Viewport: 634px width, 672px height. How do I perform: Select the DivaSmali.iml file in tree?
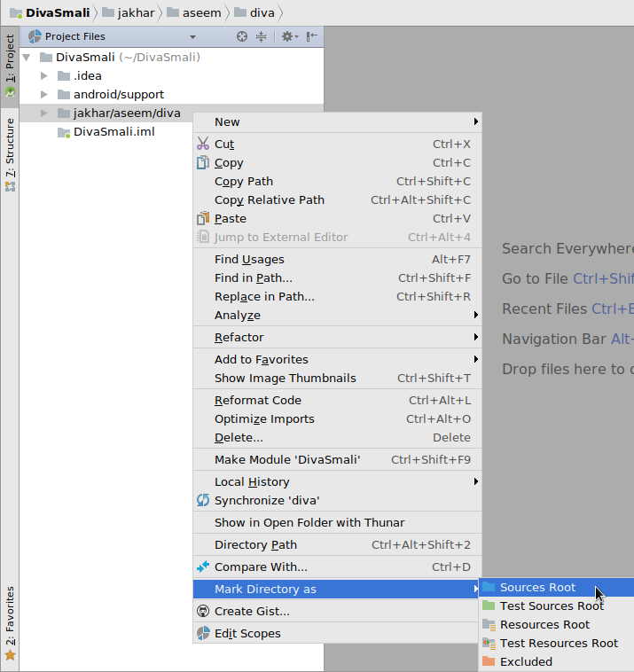coord(113,131)
